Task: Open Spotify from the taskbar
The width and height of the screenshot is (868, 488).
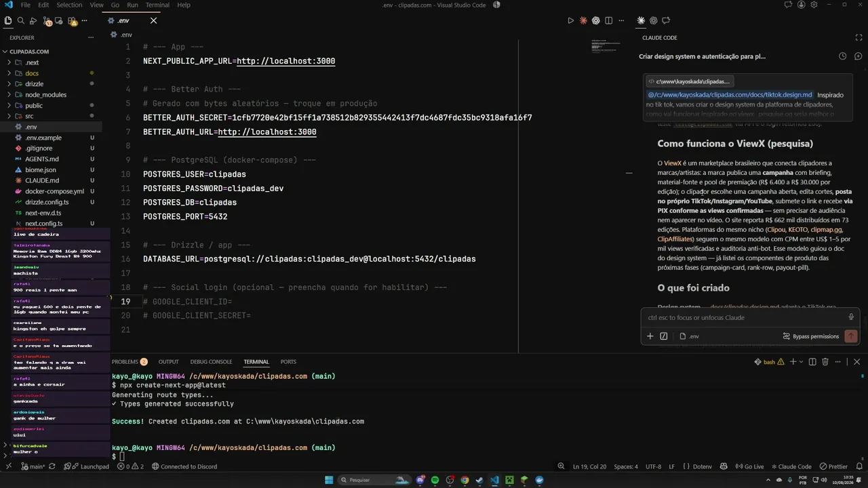Action: [x=435, y=480]
